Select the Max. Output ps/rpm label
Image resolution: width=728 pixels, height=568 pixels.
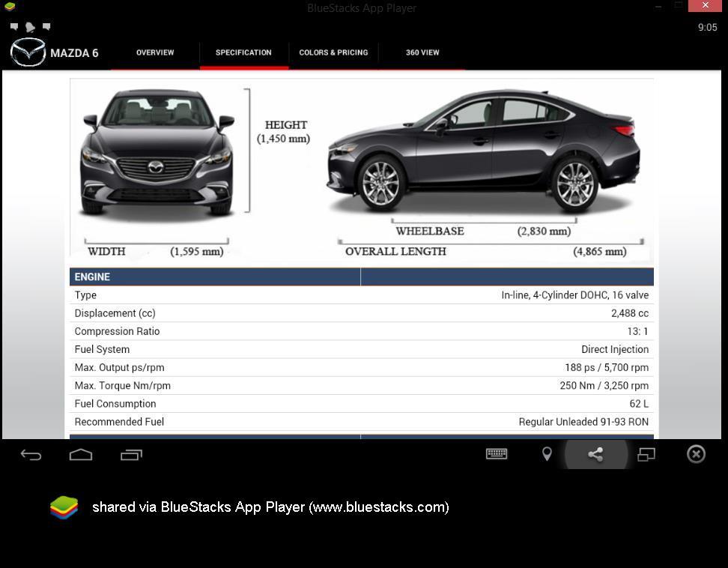pyautogui.click(x=119, y=367)
